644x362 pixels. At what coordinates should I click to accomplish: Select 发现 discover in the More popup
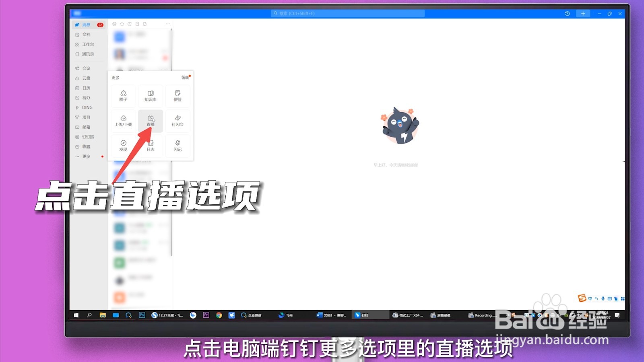click(123, 146)
